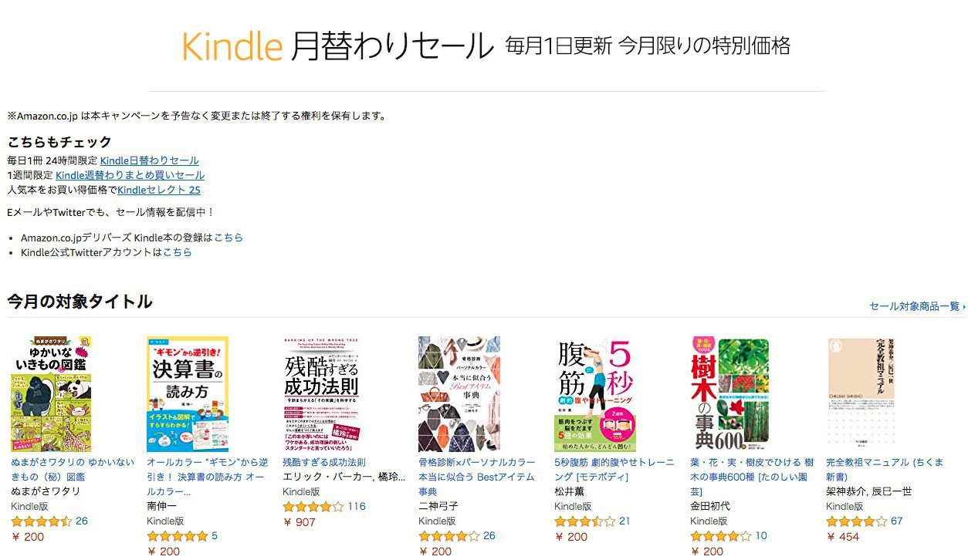Image resolution: width=968 pixels, height=560 pixels.
Task: Open the Kindleセレクト 25 link
Action: click(x=159, y=190)
